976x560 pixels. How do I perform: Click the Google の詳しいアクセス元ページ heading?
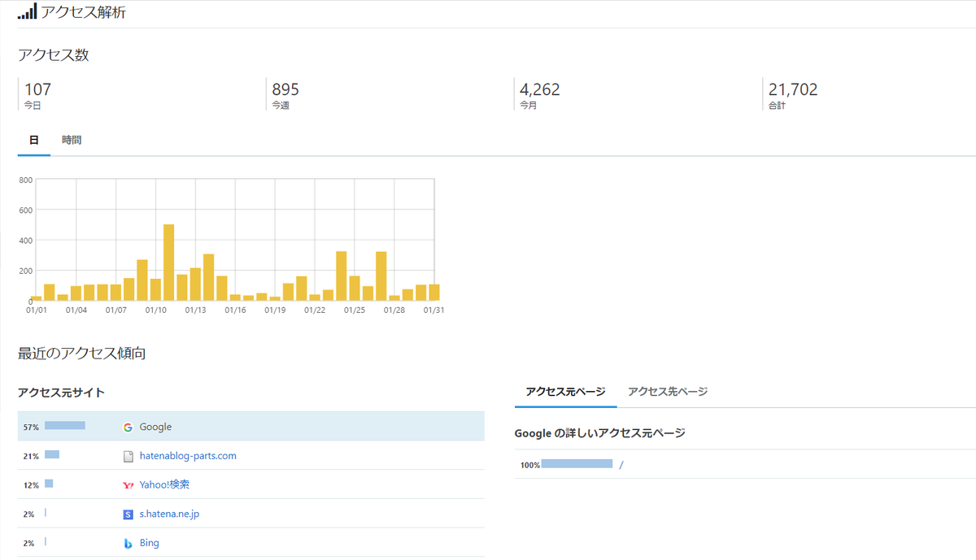(600, 433)
